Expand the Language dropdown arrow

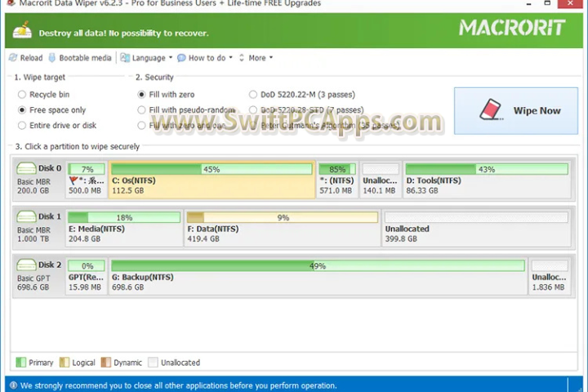(x=171, y=58)
